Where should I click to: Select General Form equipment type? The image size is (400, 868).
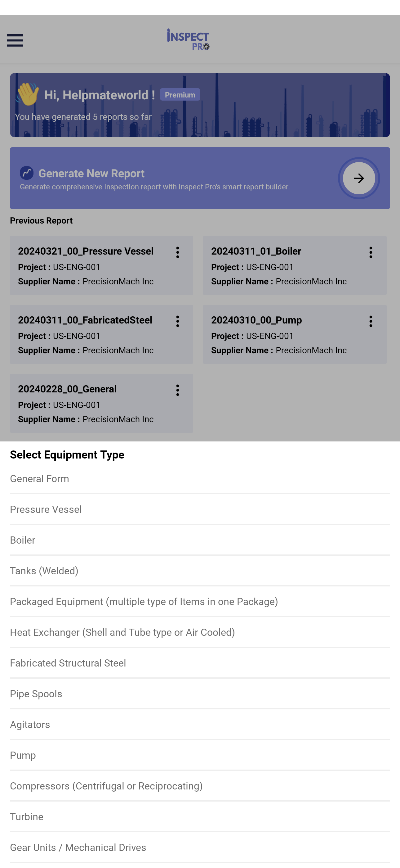point(200,479)
